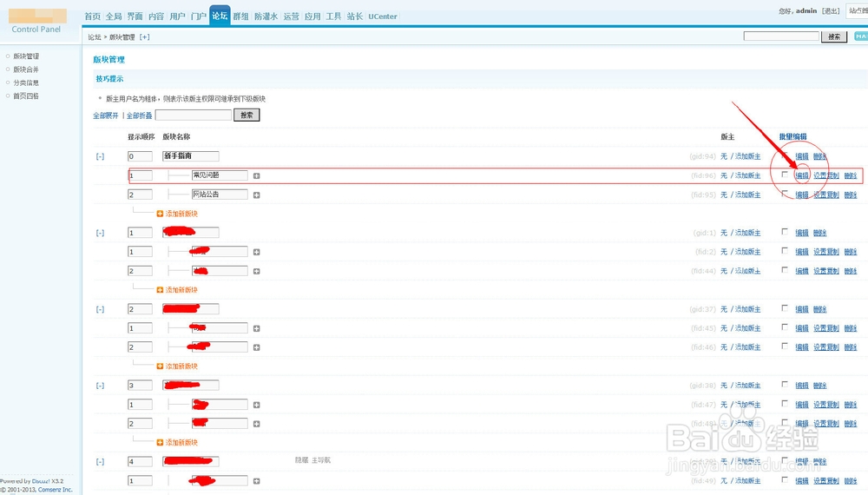Click the plus icon in the fid:44 row
This screenshot has width=868, height=495.
coord(256,271)
